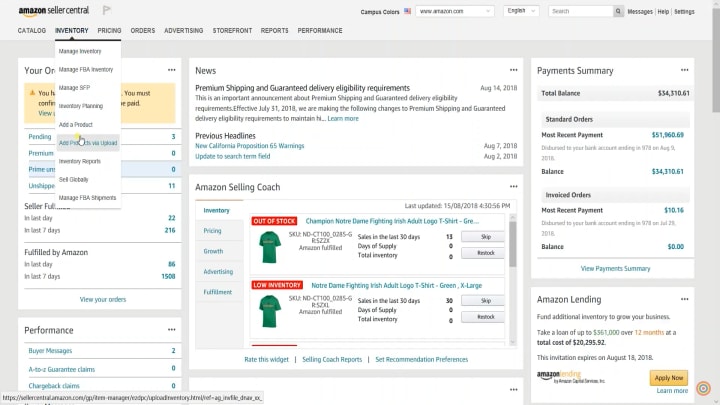Select Sell Globally menu entry
The height and width of the screenshot is (405, 720).
(73, 180)
